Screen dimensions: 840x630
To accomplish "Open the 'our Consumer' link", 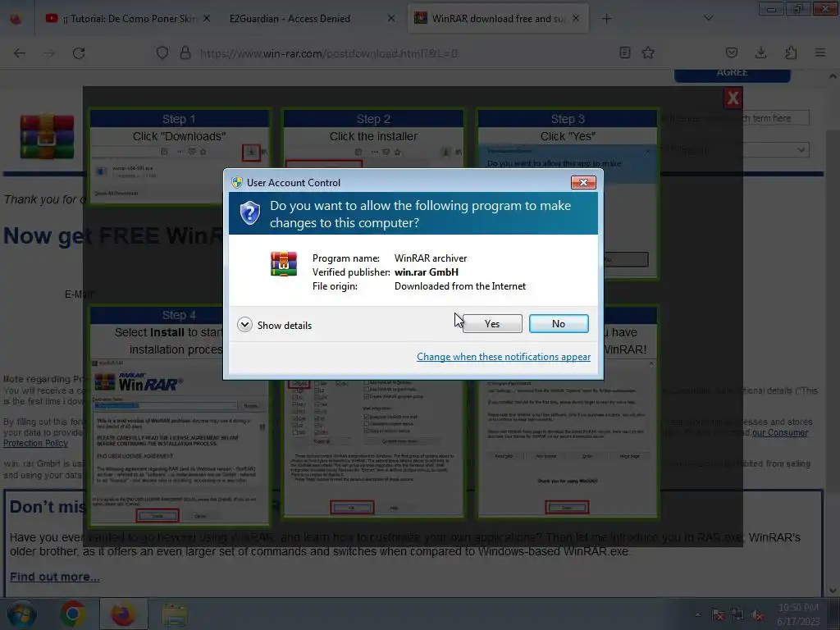I will [x=779, y=432].
